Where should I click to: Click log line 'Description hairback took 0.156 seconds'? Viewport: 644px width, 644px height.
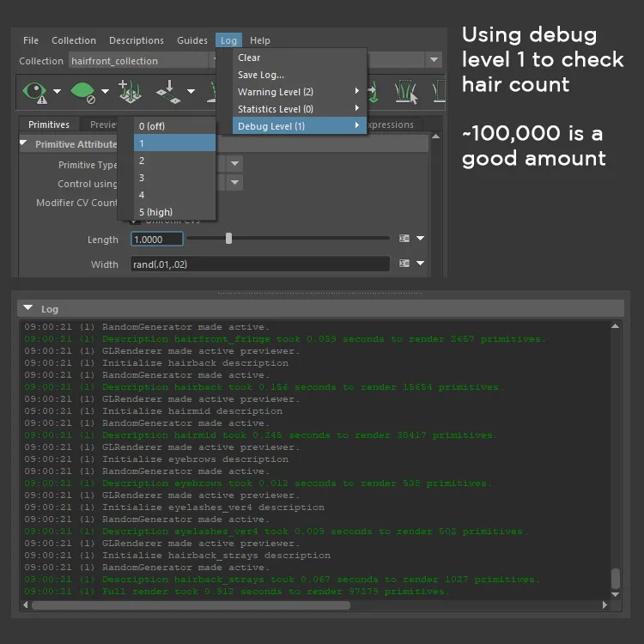coord(264,387)
